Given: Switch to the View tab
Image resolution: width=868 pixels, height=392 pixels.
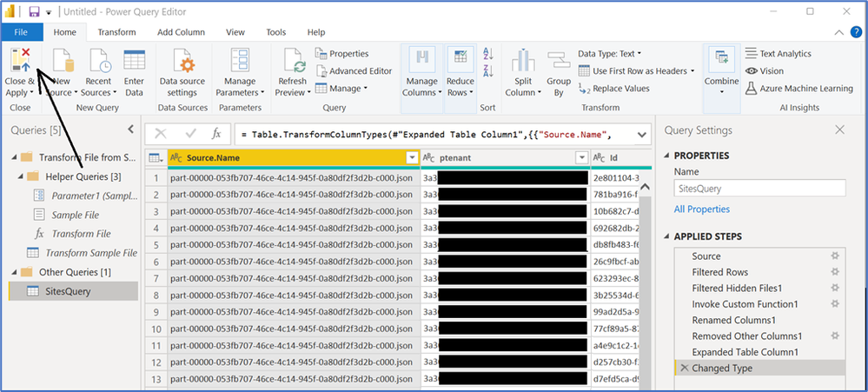Looking at the screenshot, I should point(235,32).
